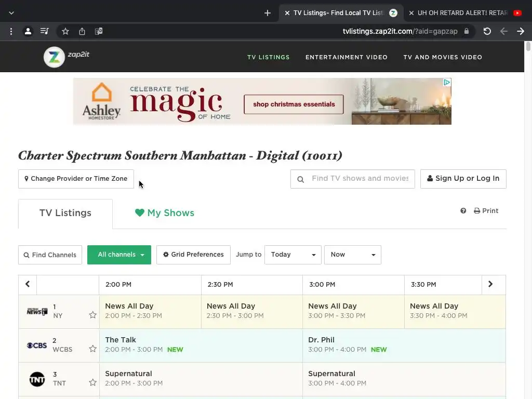532x399 pixels.
Task: Go back with the left arrow
Action: click(504, 32)
